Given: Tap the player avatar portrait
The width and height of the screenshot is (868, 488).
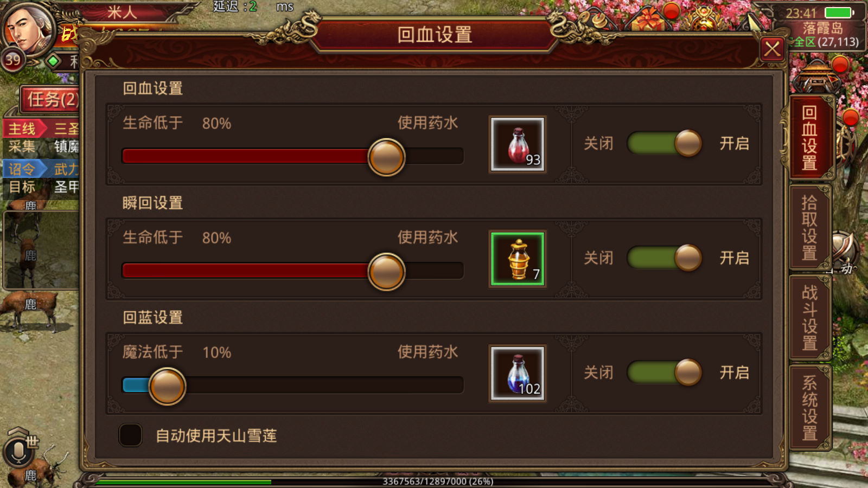Looking at the screenshot, I should pyautogui.click(x=28, y=28).
